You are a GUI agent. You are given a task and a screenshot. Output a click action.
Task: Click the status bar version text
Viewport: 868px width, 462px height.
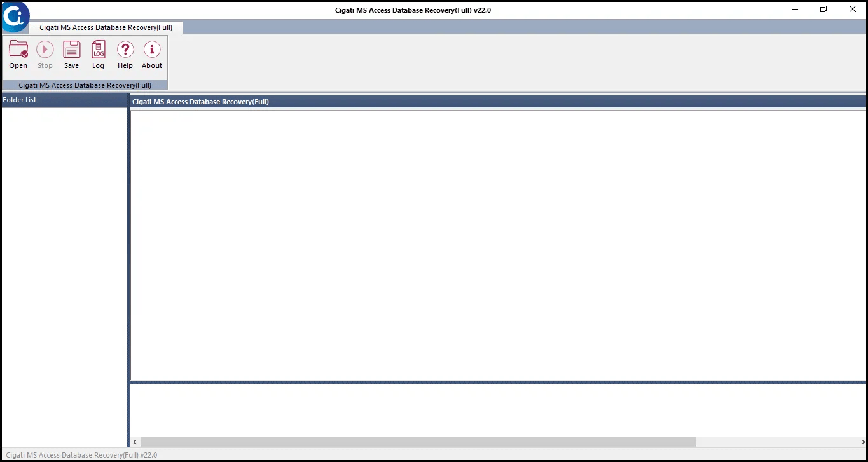point(81,455)
